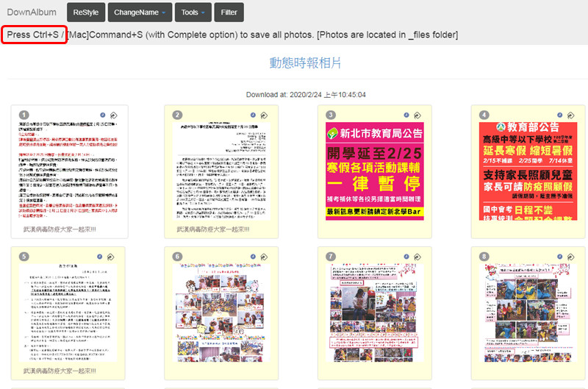Open photo 6 collage thumbnail
The width and height of the screenshot is (588, 389).
221,313
